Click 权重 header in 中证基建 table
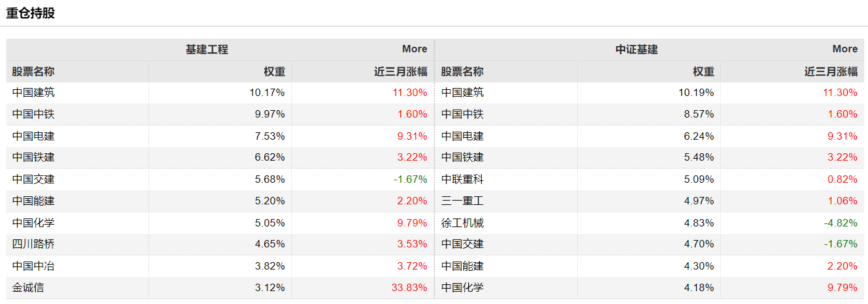 (704, 71)
